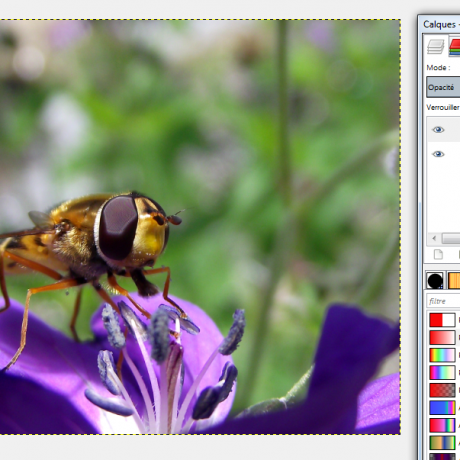Click the hoverfly's eye on the canvas
Image resolution: width=460 pixels, height=460 pixels.
click(117, 227)
